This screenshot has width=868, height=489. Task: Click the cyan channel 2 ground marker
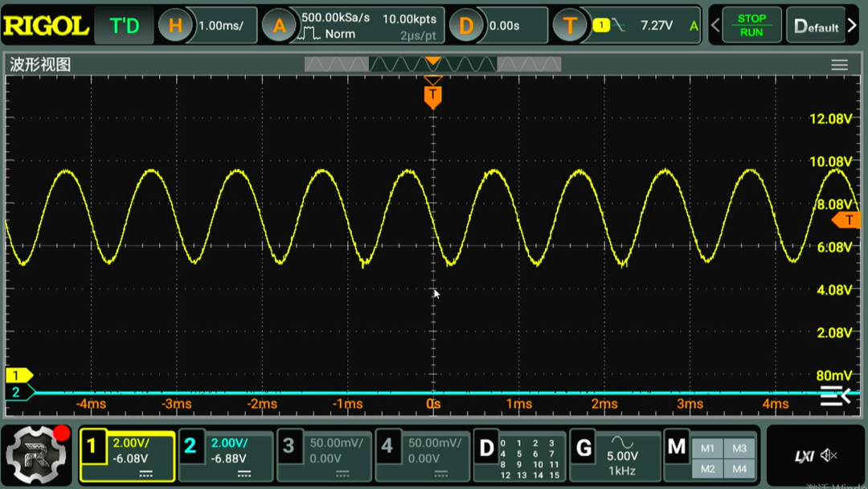pos(18,392)
